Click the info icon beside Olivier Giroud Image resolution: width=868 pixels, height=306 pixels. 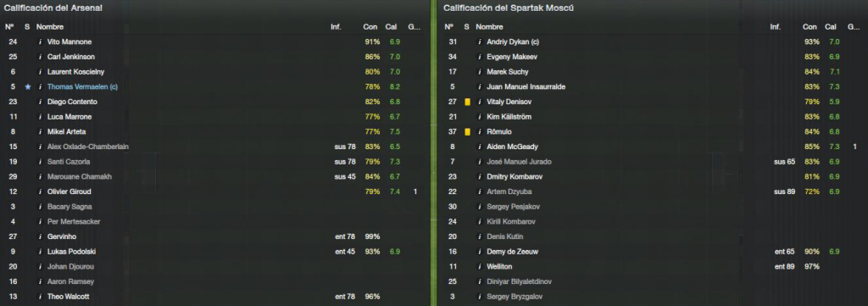coord(41,192)
